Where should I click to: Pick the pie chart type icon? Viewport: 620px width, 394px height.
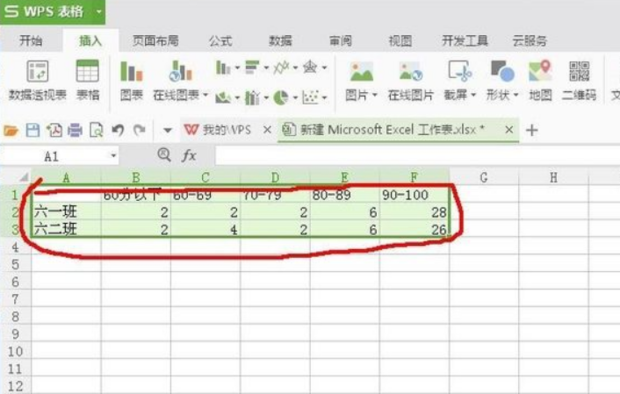click(x=281, y=97)
